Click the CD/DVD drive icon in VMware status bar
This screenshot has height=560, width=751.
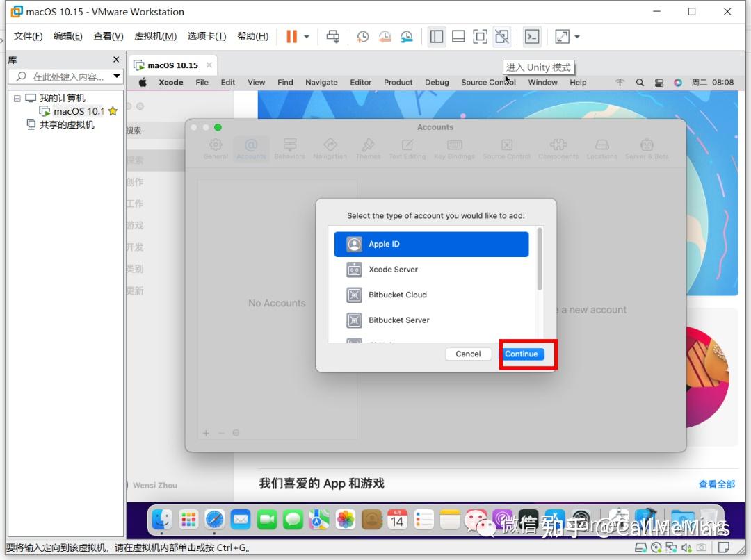pyautogui.click(x=656, y=547)
